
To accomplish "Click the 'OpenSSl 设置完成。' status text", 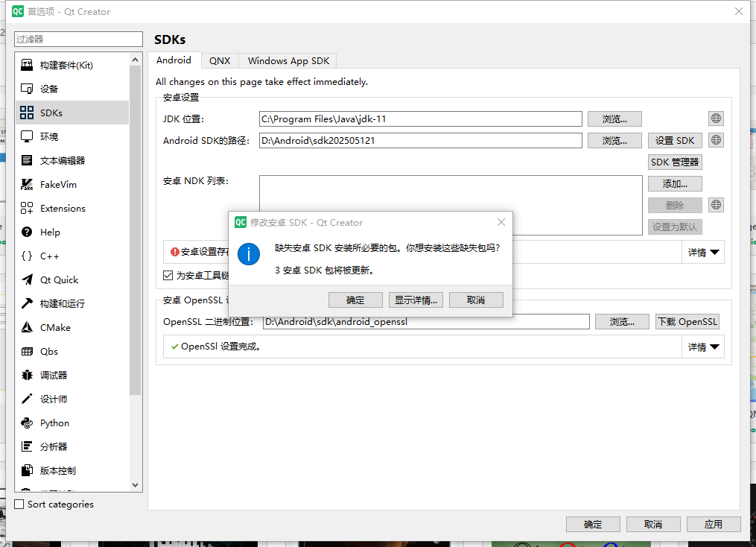I will click(220, 347).
